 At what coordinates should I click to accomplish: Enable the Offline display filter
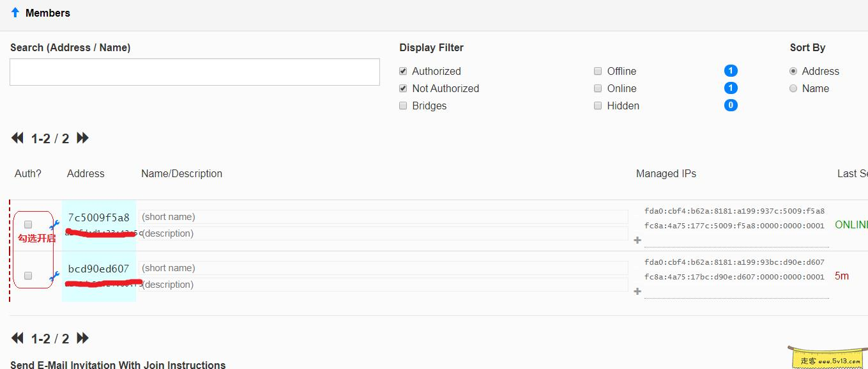point(598,71)
